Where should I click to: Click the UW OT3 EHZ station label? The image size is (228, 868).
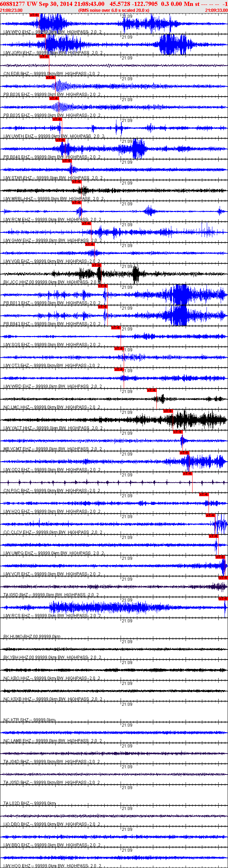coord(52,366)
